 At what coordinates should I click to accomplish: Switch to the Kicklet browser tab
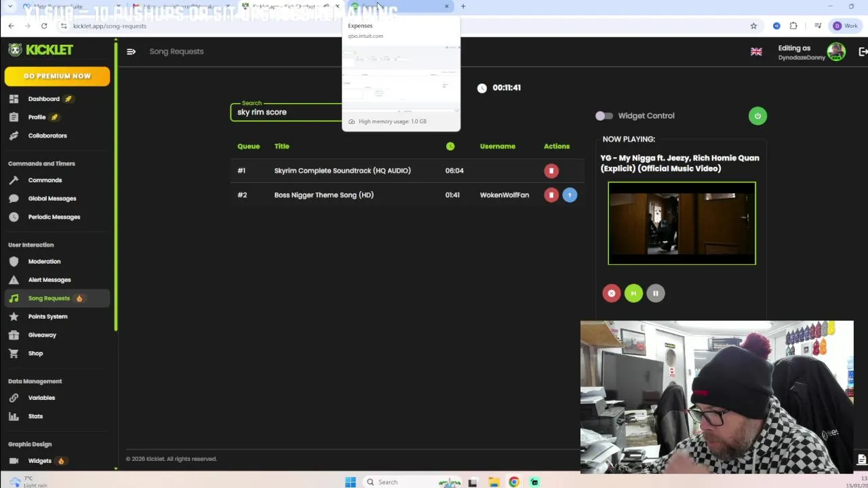292,7
